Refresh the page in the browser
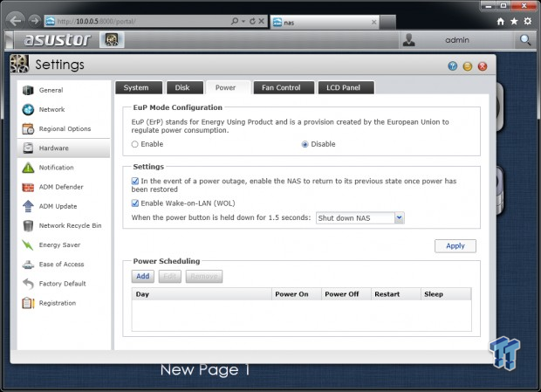Screen dimensions: 541x392 pyautogui.click(x=252, y=21)
